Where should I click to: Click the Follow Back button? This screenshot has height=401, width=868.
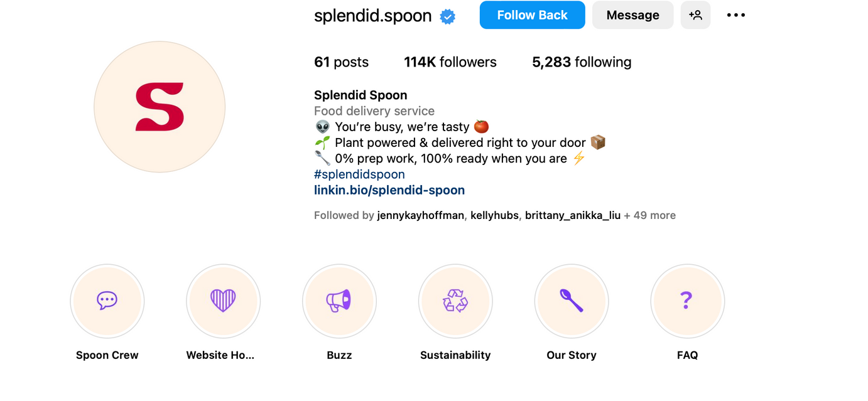[x=532, y=15]
